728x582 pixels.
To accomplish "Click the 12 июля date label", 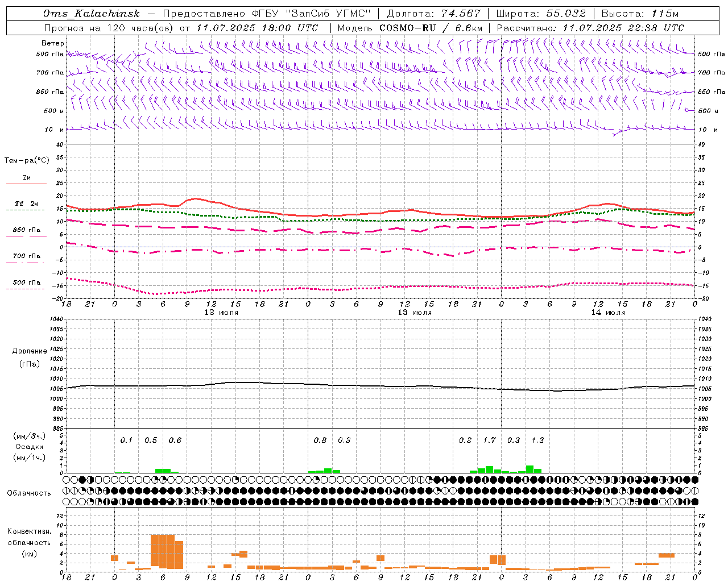I will click(x=221, y=313).
